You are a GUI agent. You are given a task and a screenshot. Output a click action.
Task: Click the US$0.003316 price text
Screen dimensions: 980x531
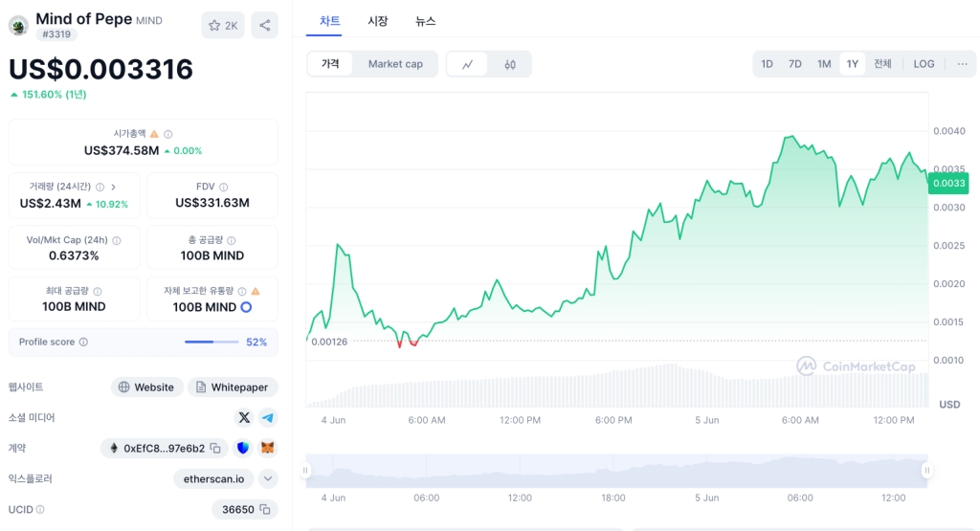click(x=100, y=69)
